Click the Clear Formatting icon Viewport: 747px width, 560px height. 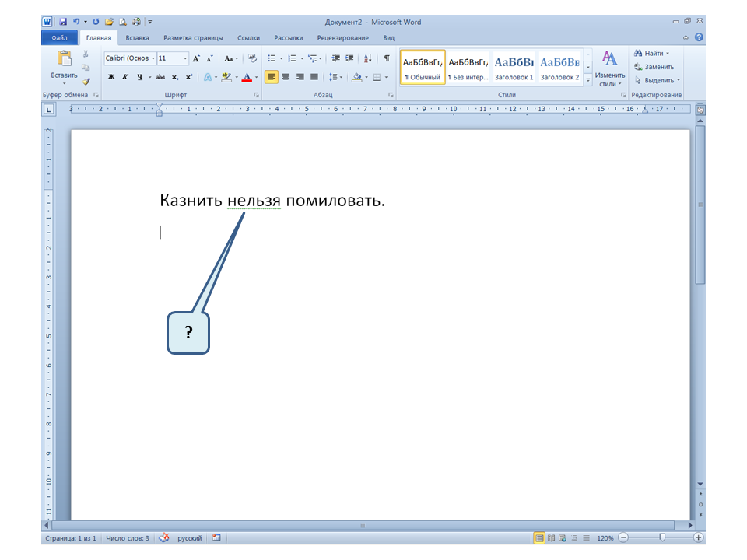tap(252, 58)
